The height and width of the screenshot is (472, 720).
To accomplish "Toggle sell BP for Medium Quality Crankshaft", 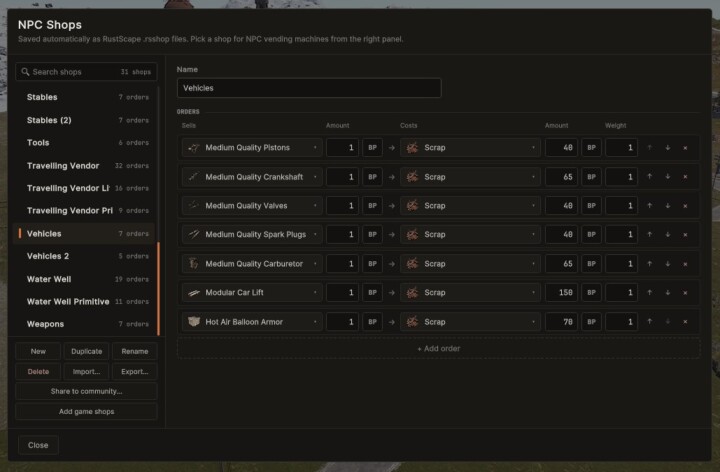I will (x=372, y=177).
